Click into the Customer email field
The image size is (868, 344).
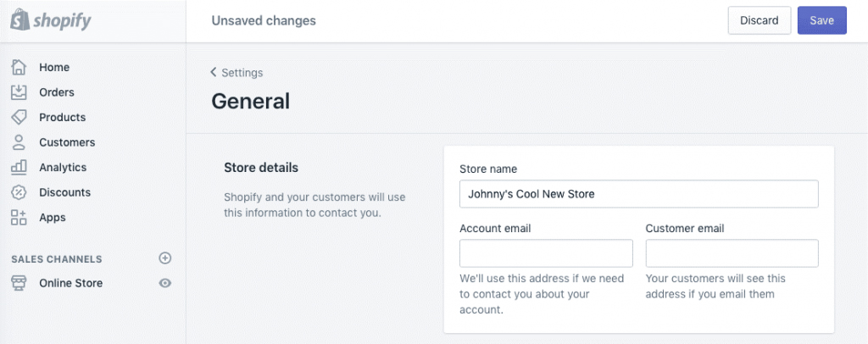pyautogui.click(x=732, y=253)
